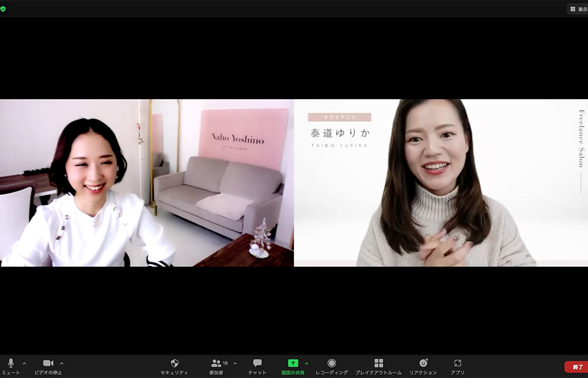Screen dimensions: 588x378
Task: Expand the arrow next to Participants
Action: pos(235,363)
